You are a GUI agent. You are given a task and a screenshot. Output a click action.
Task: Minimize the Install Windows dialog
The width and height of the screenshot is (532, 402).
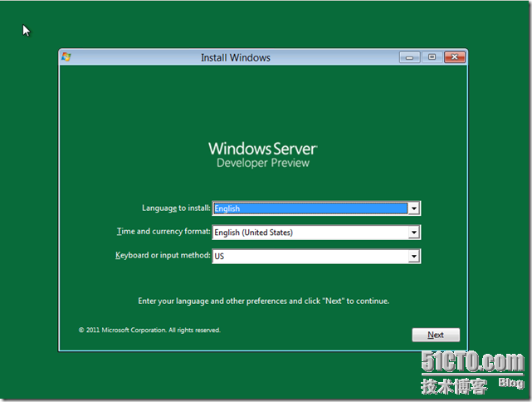point(409,57)
